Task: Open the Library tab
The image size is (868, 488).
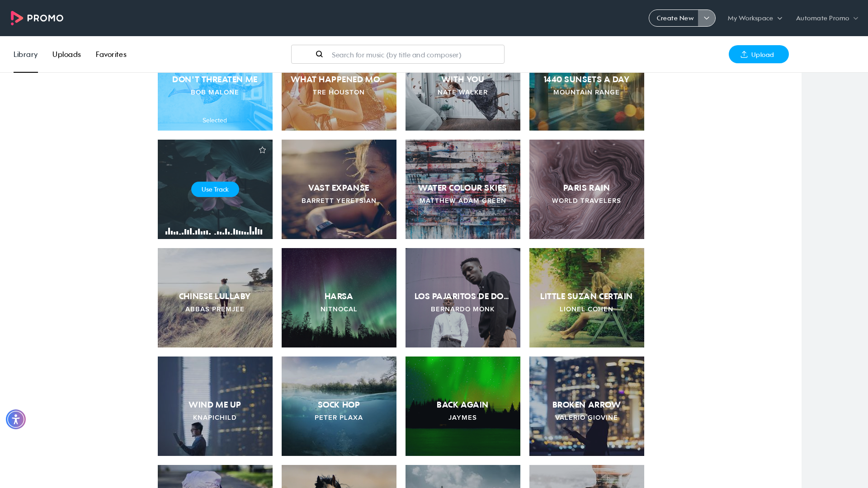Action: tap(25, 54)
